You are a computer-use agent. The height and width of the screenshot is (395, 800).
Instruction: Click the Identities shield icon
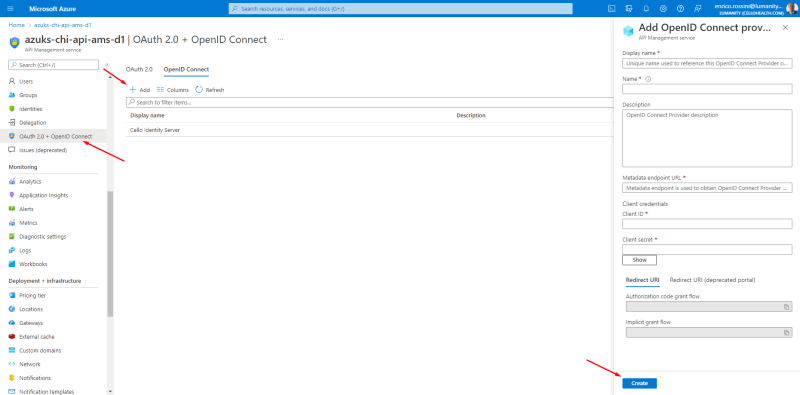pos(12,109)
